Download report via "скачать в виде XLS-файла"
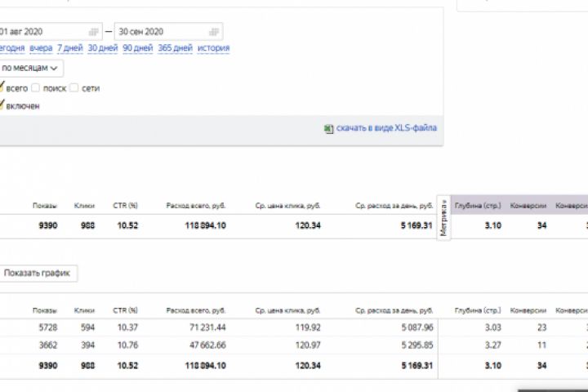Screen dimensions: 588x392 pos(386,128)
